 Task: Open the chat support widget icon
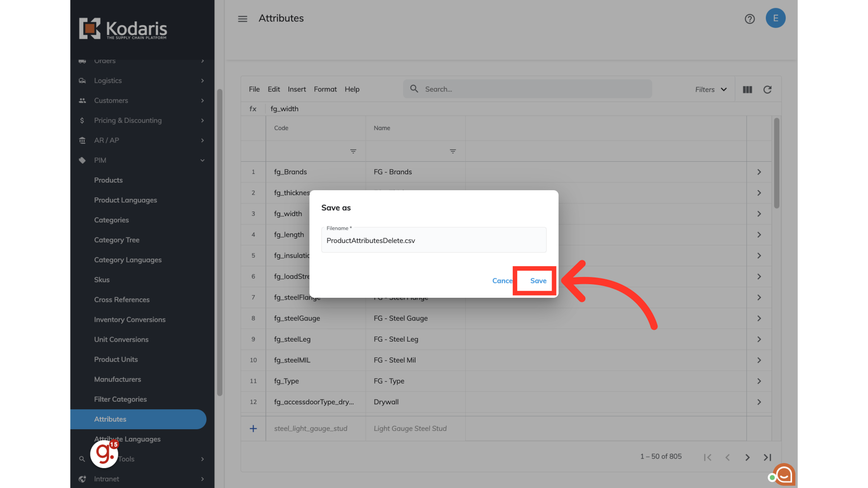(x=783, y=474)
